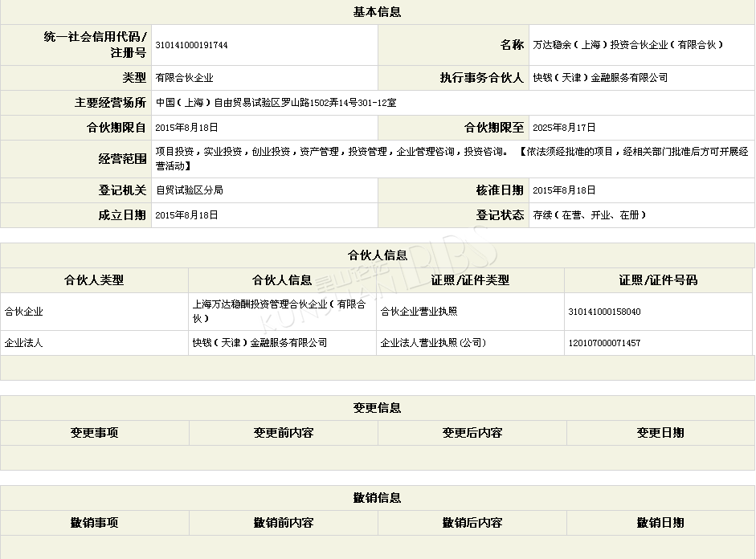The image size is (756, 559).
Task: Select the 执行事务合伙人 label
Action: click(x=482, y=78)
